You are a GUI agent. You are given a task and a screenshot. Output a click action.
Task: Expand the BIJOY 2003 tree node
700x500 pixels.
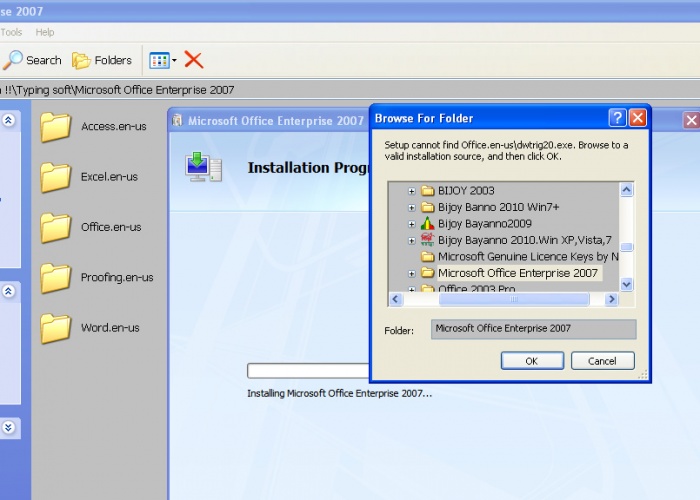[412, 191]
